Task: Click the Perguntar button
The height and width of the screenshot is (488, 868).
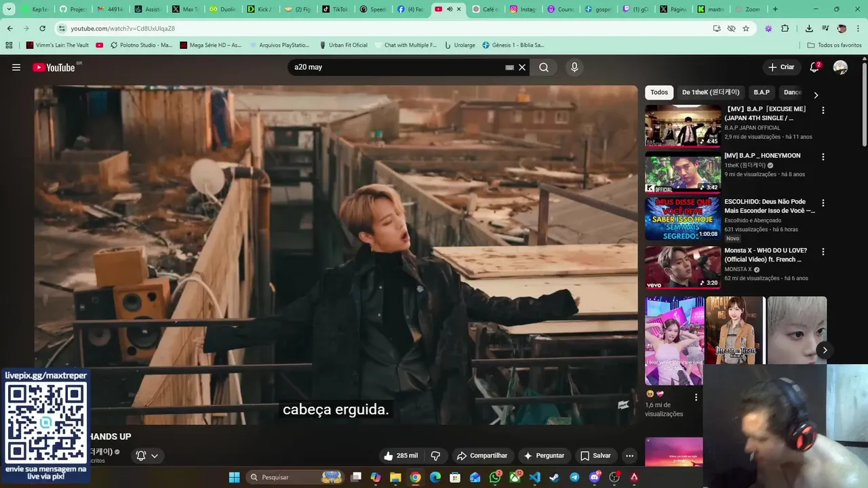Action: click(x=544, y=455)
